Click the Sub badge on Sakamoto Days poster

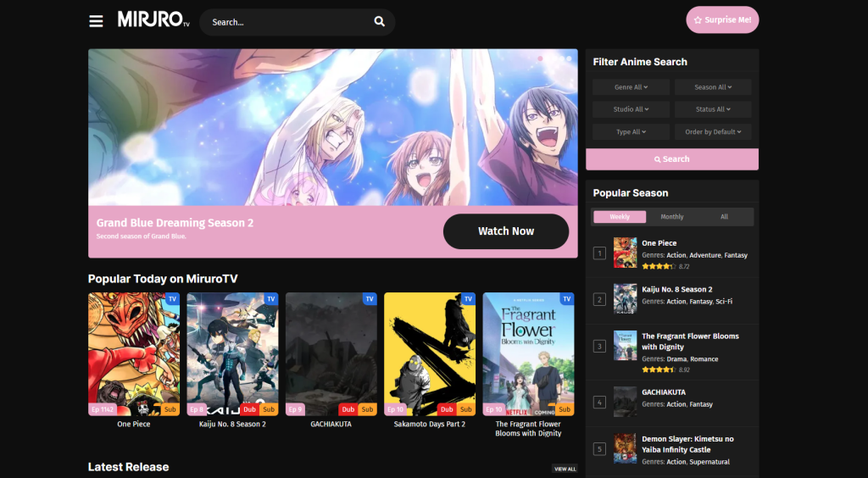(x=466, y=410)
